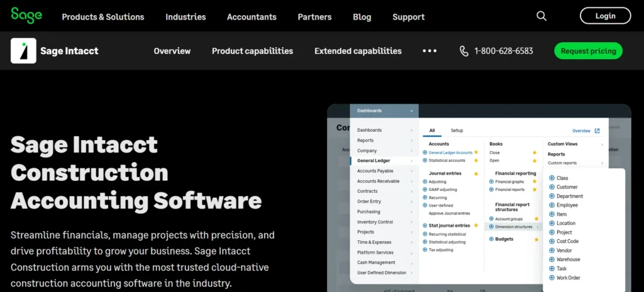Toggle favorite star for Books Close
This screenshot has width=644, height=292.
tap(535, 153)
